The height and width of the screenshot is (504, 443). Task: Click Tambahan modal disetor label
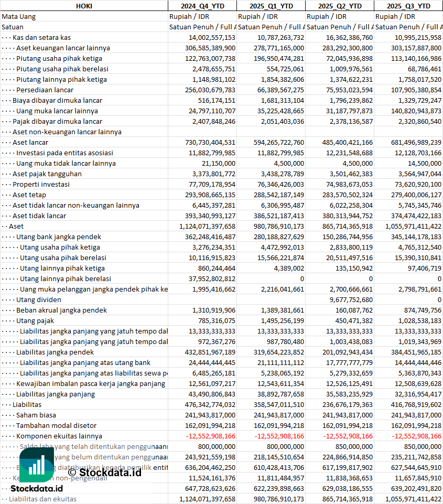click(x=56, y=425)
